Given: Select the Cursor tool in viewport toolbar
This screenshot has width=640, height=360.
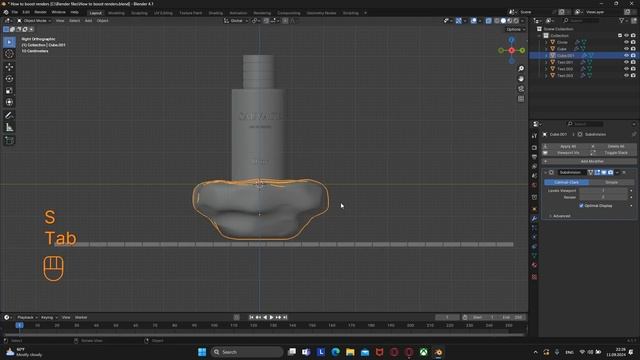Looking at the screenshot, I should [9, 54].
